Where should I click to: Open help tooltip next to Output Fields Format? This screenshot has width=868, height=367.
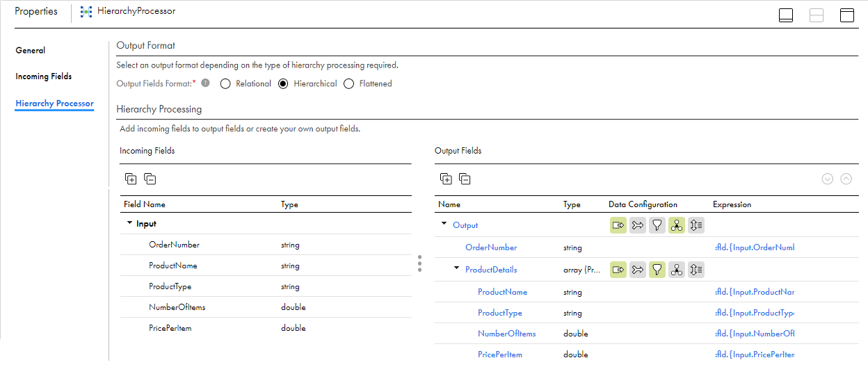click(205, 83)
